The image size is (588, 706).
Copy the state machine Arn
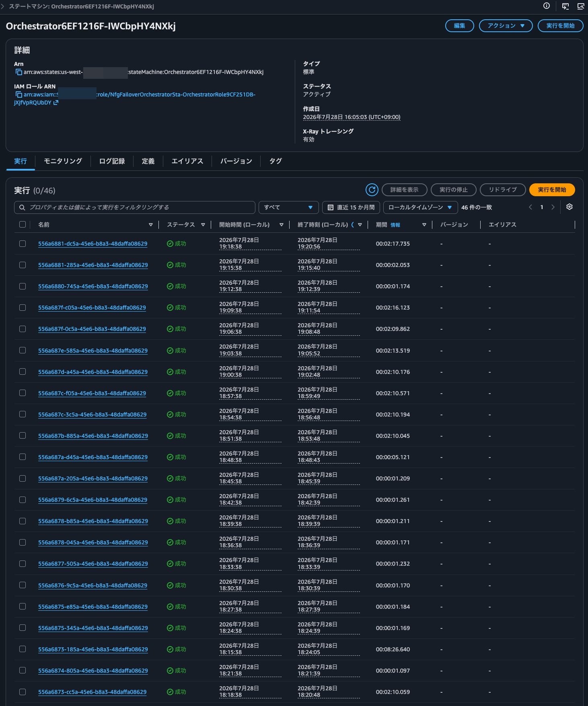pyautogui.click(x=19, y=72)
